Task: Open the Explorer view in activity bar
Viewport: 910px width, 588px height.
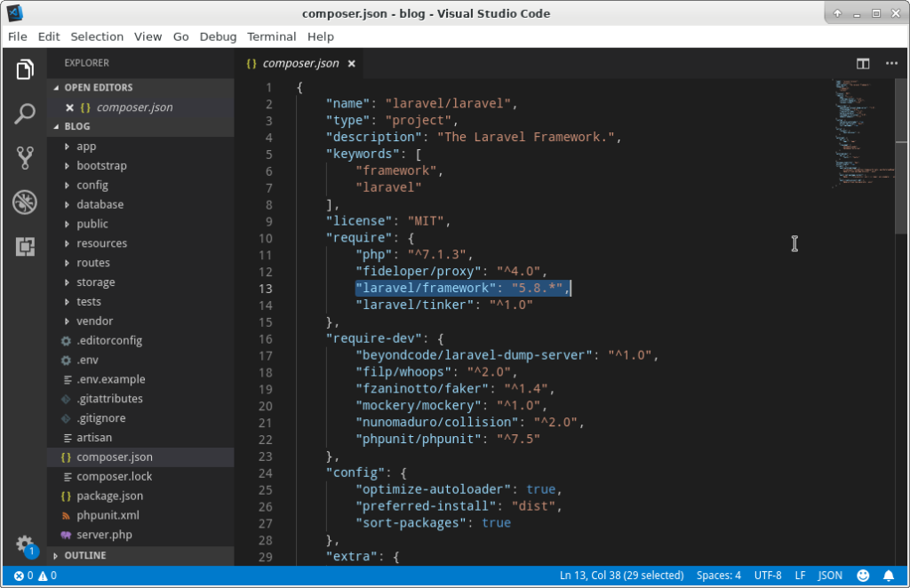Action: 24,69
